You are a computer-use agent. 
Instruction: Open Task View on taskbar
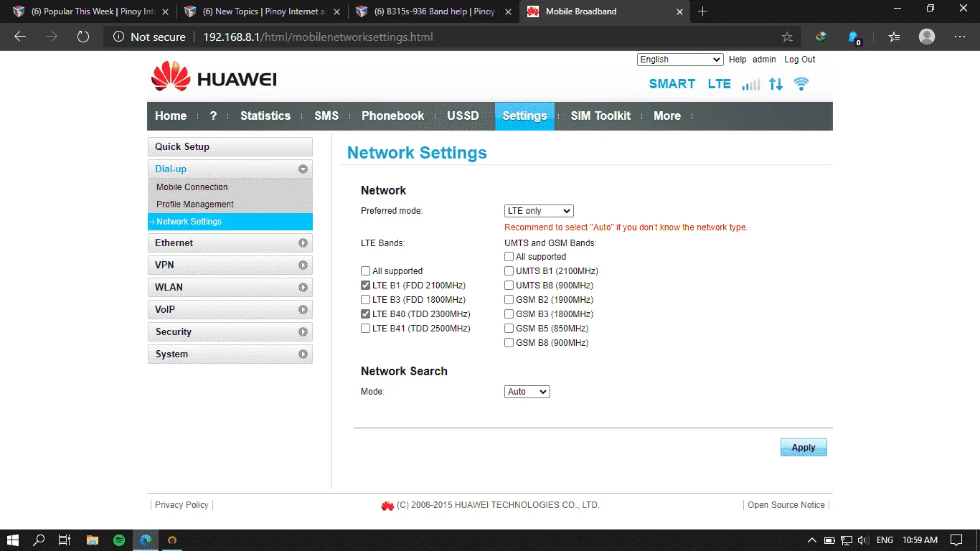(65, 540)
